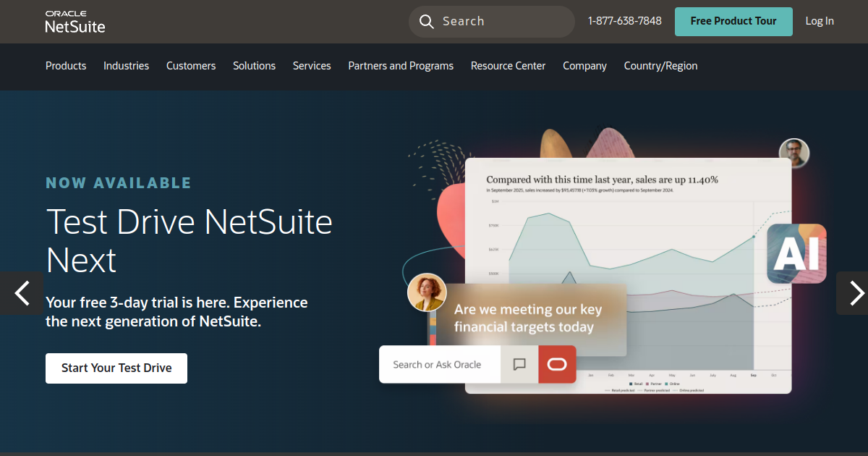Click the sales comparison chart image
868x456 pixels.
click(x=628, y=276)
